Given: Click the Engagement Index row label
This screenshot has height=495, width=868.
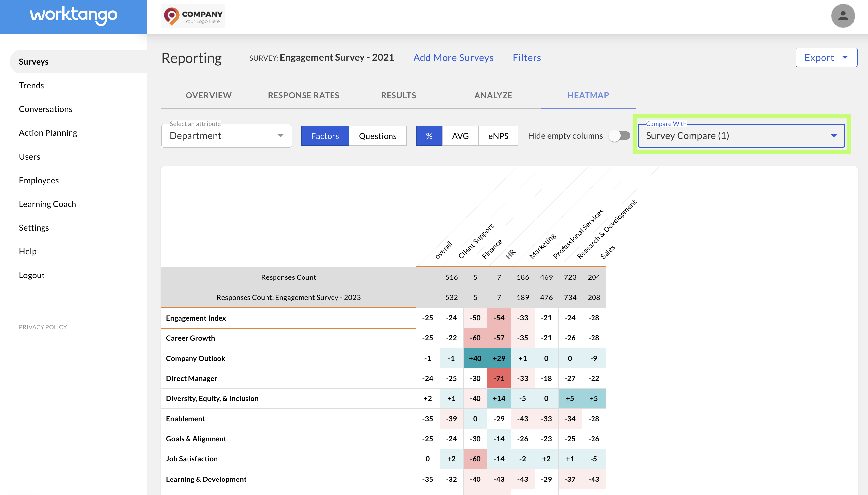Looking at the screenshot, I should tap(196, 318).
